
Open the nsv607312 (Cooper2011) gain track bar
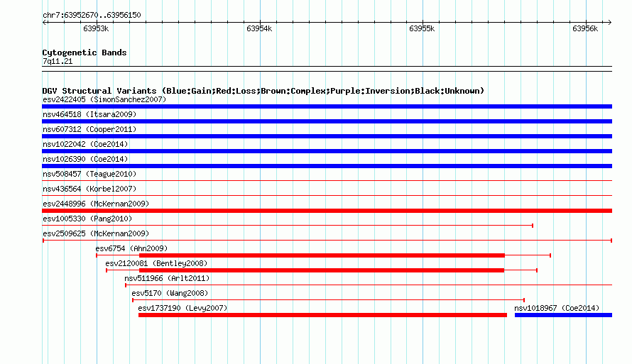point(327,136)
